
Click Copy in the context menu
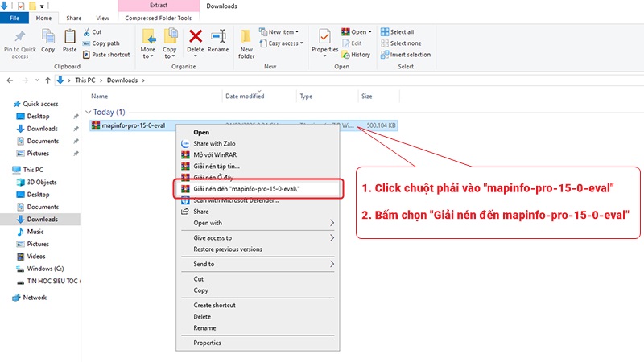(x=258, y=290)
